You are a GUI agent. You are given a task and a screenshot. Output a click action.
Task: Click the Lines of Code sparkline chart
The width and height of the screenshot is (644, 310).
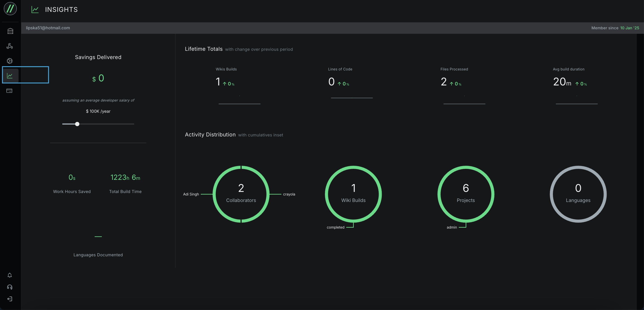click(352, 98)
